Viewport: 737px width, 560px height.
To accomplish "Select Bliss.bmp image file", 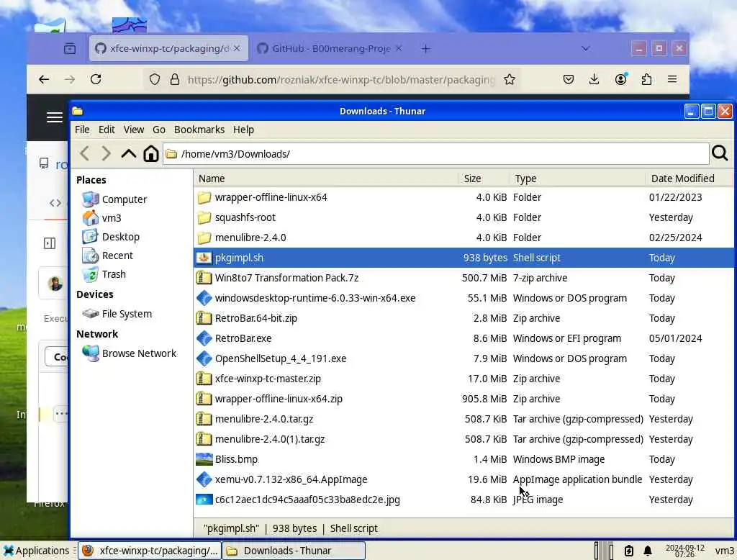I will click(x=464, y=459).
